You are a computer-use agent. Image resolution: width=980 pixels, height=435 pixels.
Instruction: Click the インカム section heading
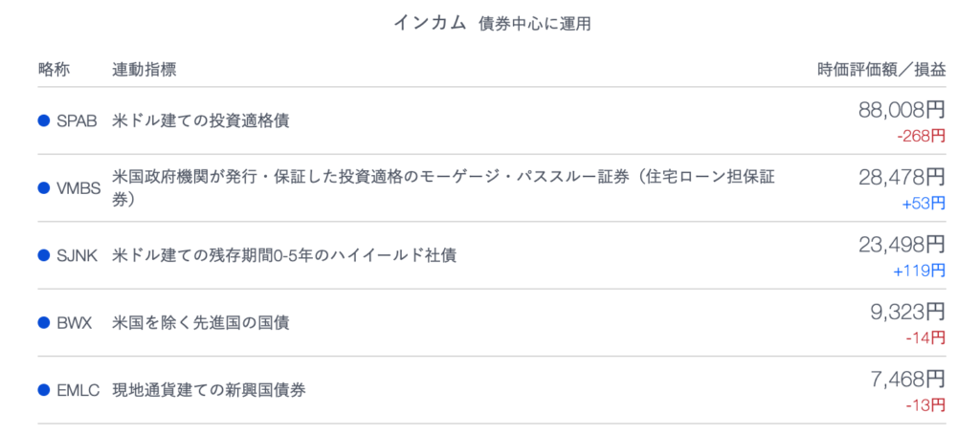click(x=430, y=23)
